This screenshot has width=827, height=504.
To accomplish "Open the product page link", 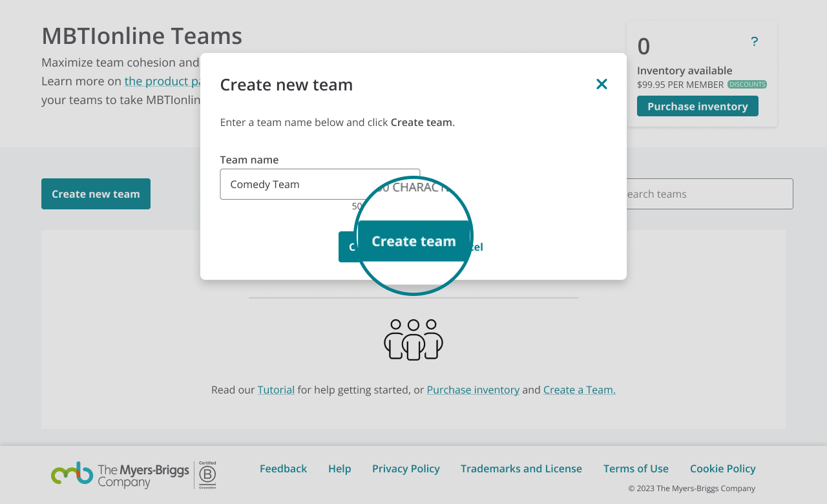I will [163, 81].
